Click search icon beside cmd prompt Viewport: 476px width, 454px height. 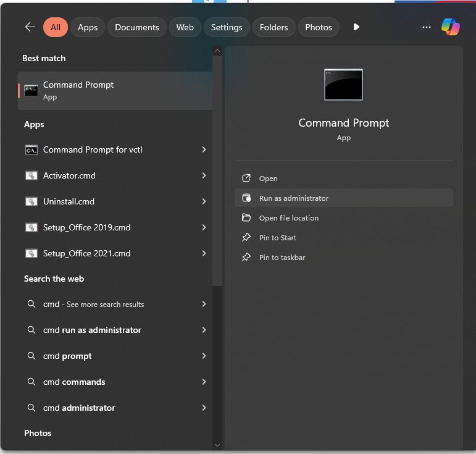click(x=31, y=356)
